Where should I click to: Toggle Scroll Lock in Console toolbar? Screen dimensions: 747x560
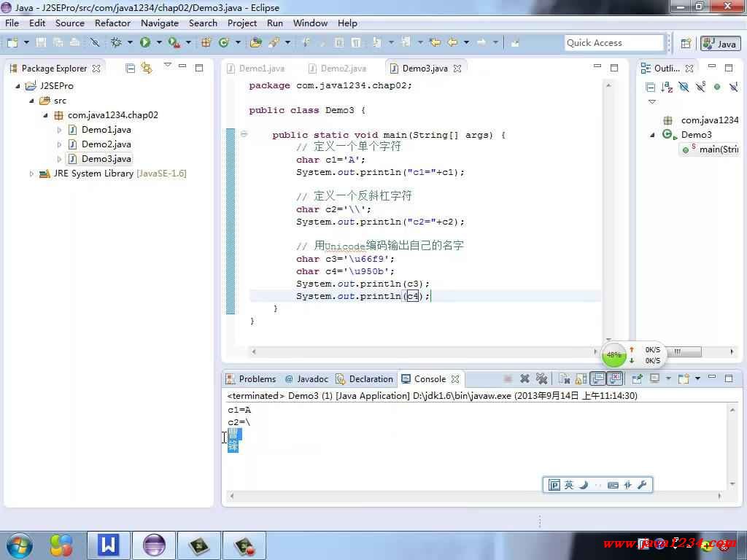tap(581, 379)
